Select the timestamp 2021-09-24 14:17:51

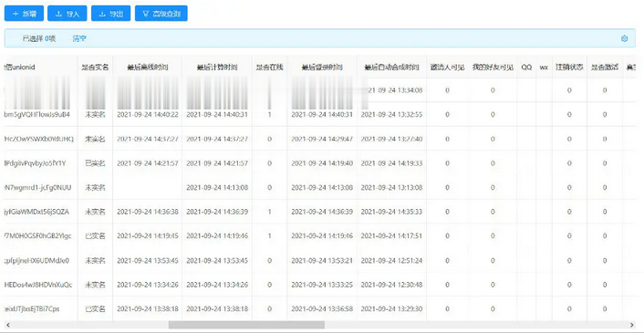point(391,236)
